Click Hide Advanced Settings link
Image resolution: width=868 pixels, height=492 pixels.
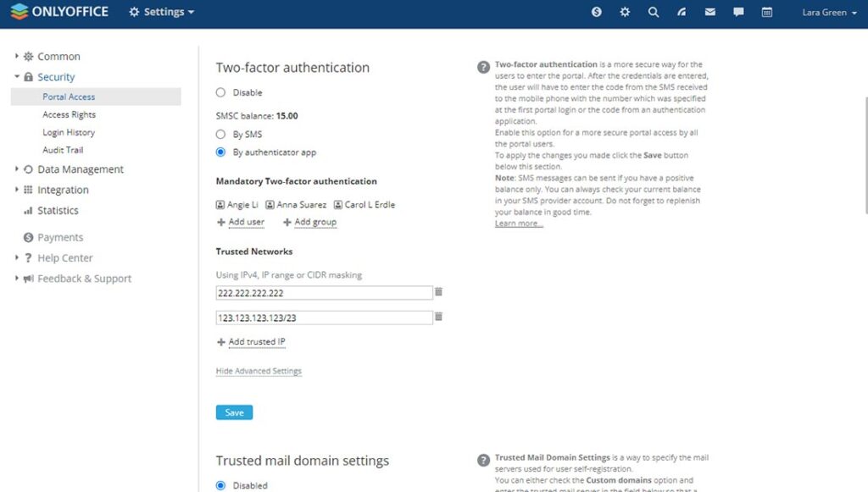click(x=259, y=371)
